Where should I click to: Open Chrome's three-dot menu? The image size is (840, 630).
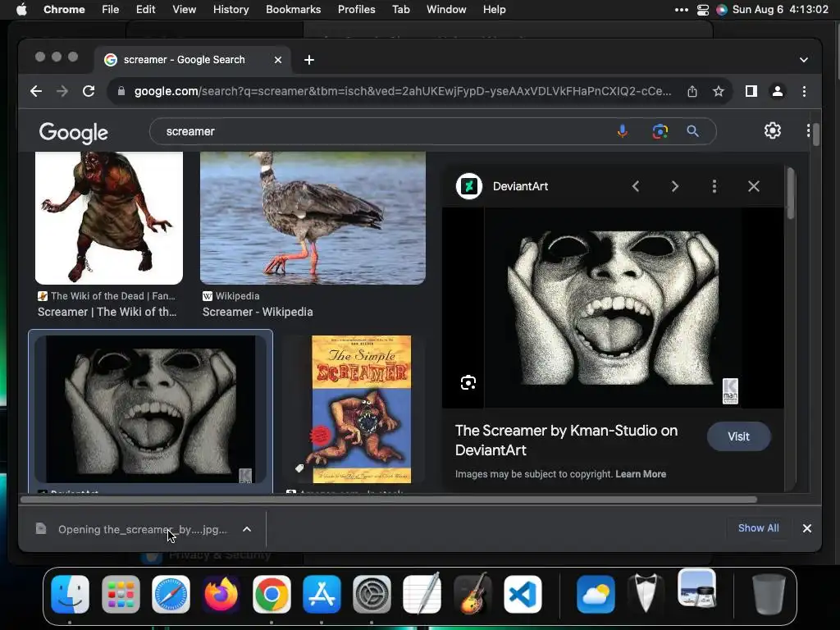(x=804, y=91)
